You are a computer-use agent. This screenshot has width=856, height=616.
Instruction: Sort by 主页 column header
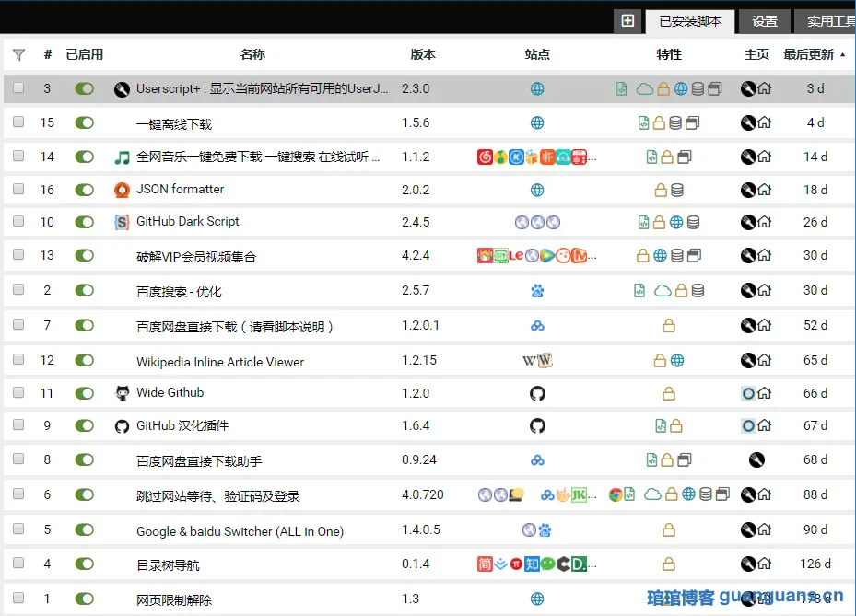[x=756, y=54]
